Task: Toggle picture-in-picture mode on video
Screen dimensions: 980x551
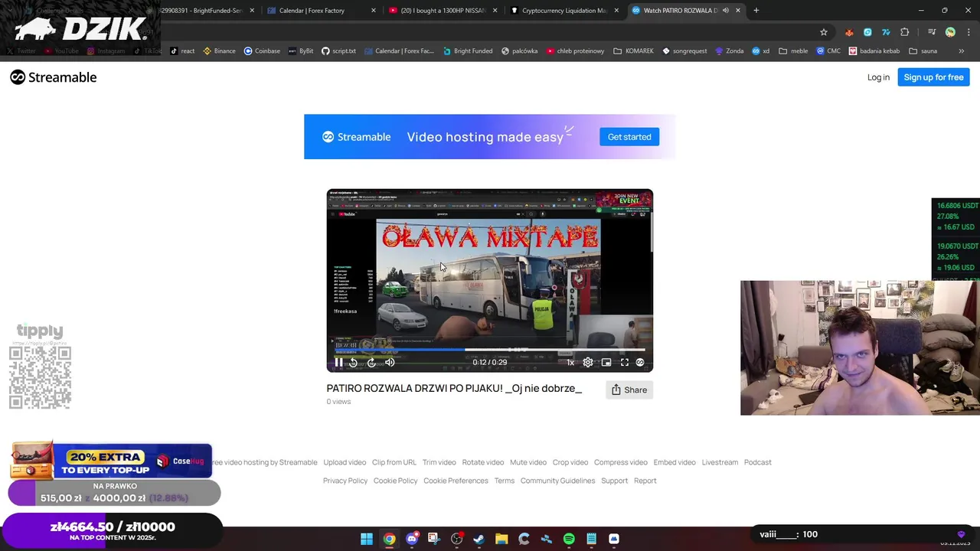Action: tap(606, 363)
